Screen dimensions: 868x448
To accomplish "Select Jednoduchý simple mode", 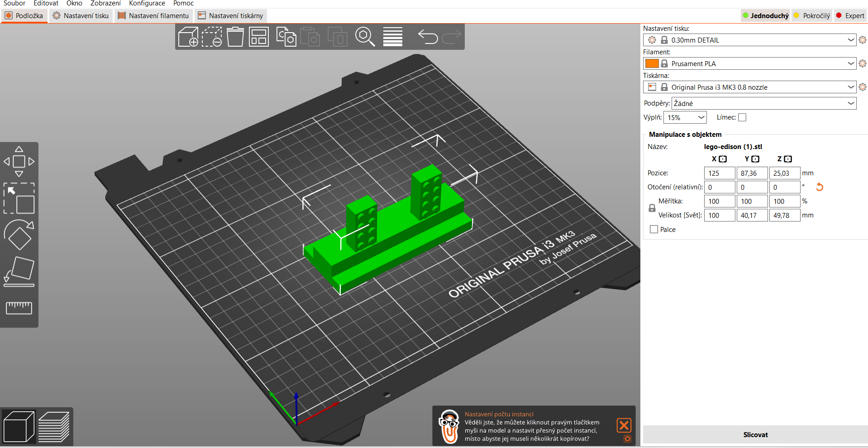I will [765, 15].
